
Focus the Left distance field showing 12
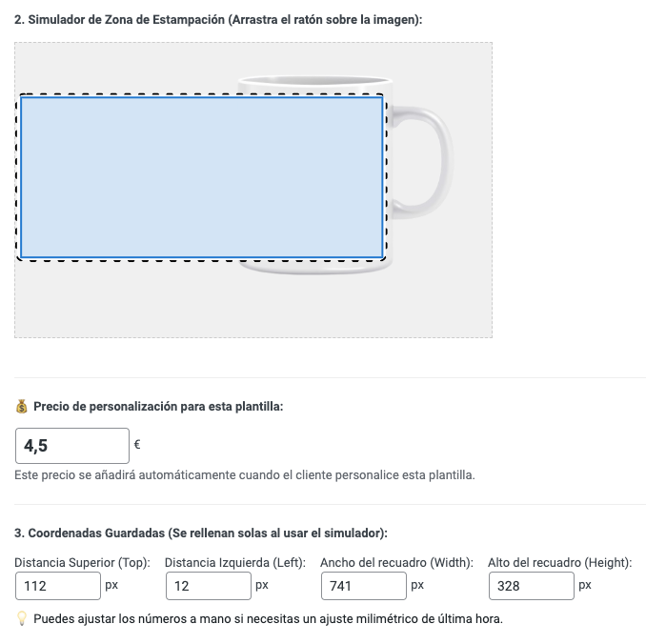209,586
